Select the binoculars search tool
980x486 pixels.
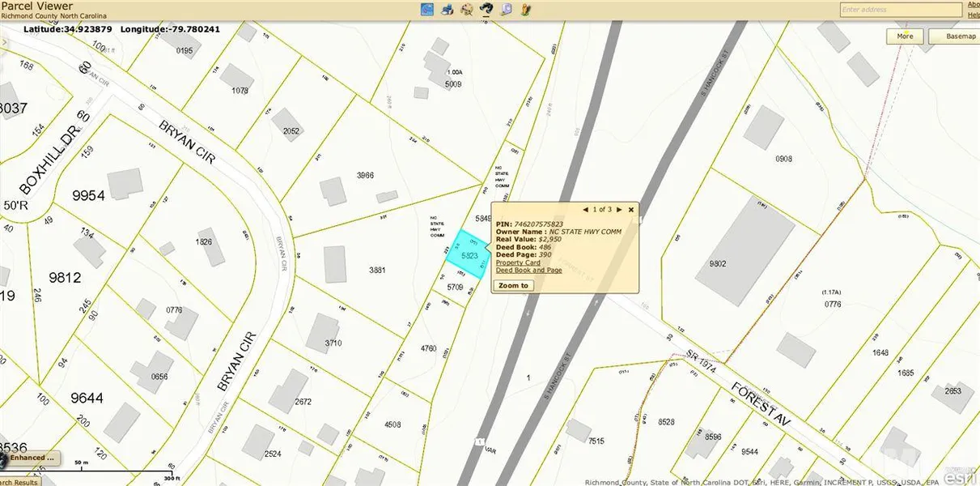[x=487, y=10]
